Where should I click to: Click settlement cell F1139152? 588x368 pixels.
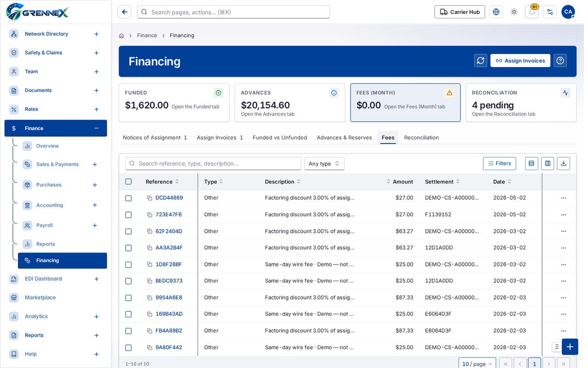pos(438,215)
